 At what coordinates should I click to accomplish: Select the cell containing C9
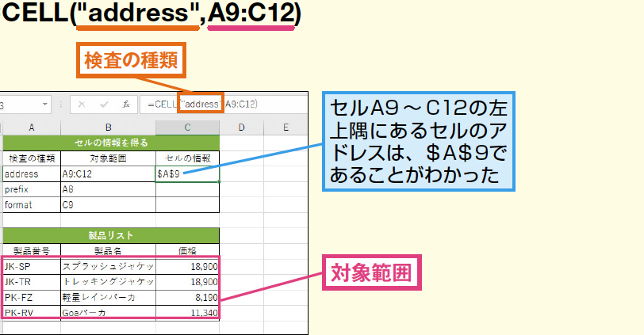pyautogui.click(x=108, y=204)
